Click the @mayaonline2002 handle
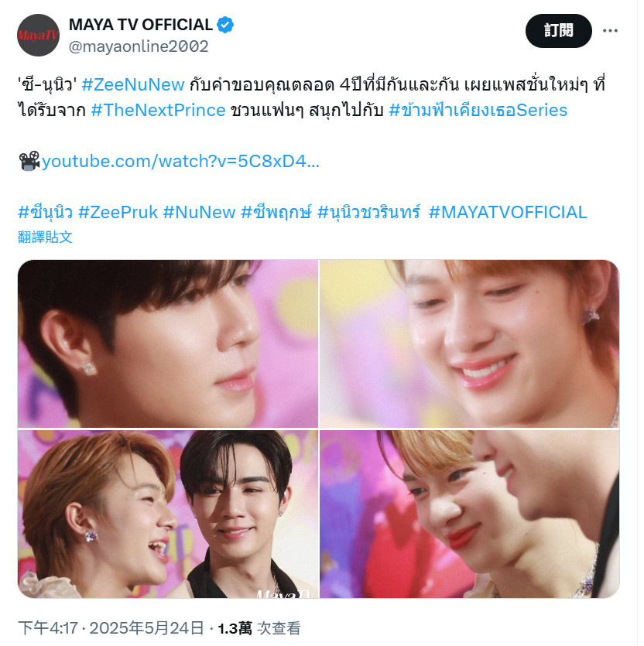The height and width of the screenshot is (646, 644). [139, 46]
